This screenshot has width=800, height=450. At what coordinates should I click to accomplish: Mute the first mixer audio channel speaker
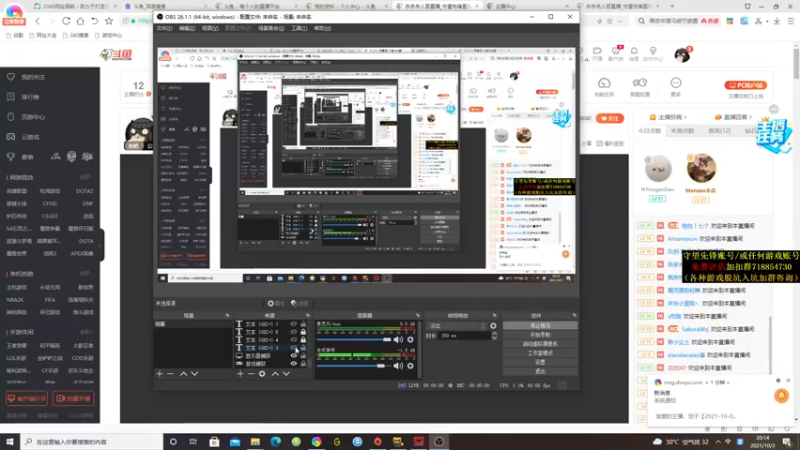tap(398, 339)
